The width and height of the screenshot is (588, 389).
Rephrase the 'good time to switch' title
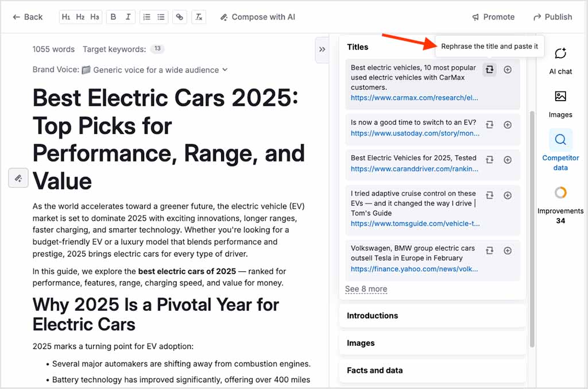pos(489,125)
